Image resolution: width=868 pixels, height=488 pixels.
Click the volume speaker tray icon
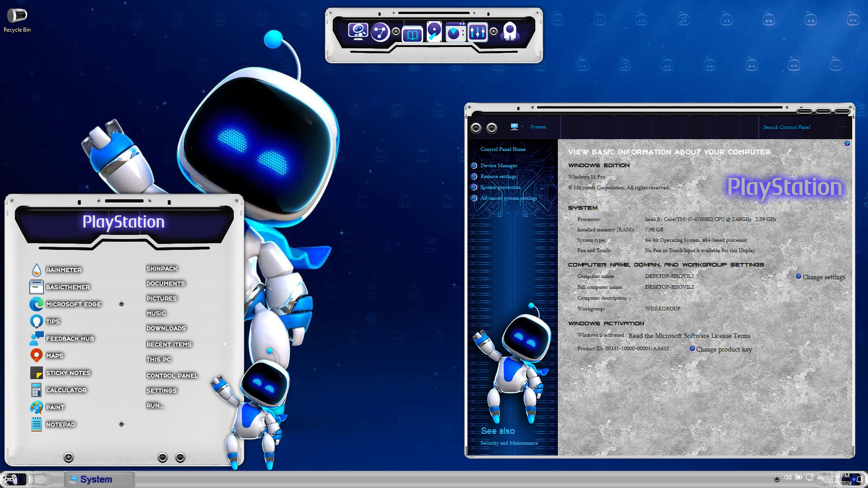[788, 477]
